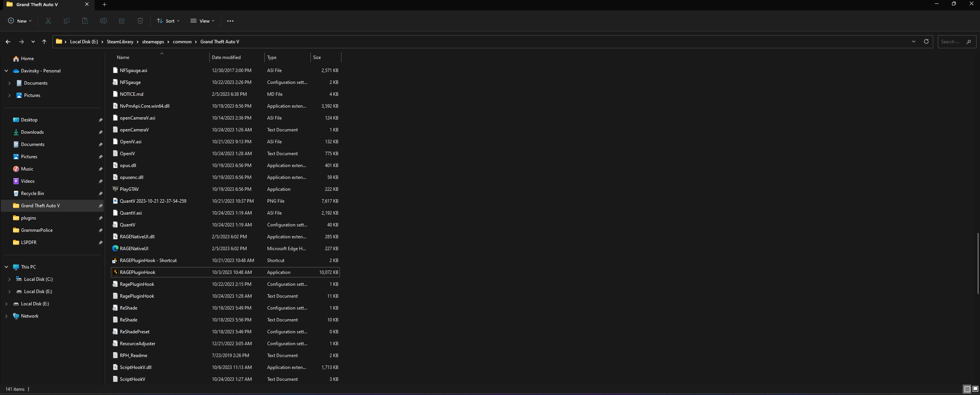Expand the Network tree node
This screenshot has height=395, width=980.
[x=7, y=316]
